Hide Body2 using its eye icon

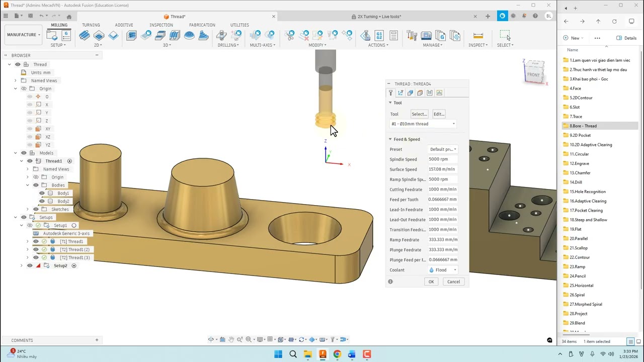pyautogui.click(x=42, y=201)
